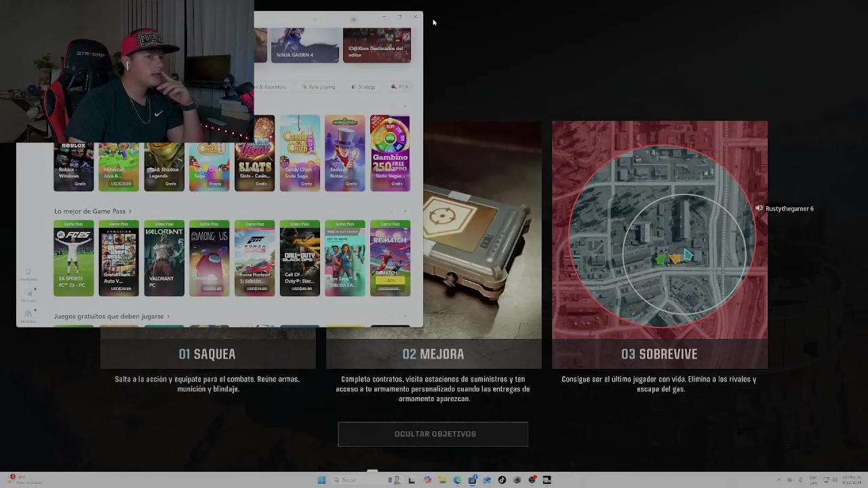Open Grand Theft Auto V tile
This screenshot has height=488, width=868.
(x=119, y=258)
